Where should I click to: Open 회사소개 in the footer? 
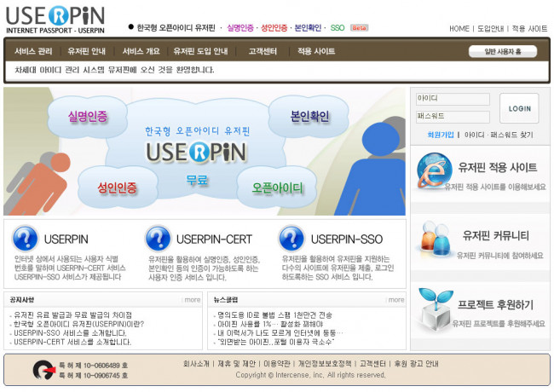coord(196,363)
